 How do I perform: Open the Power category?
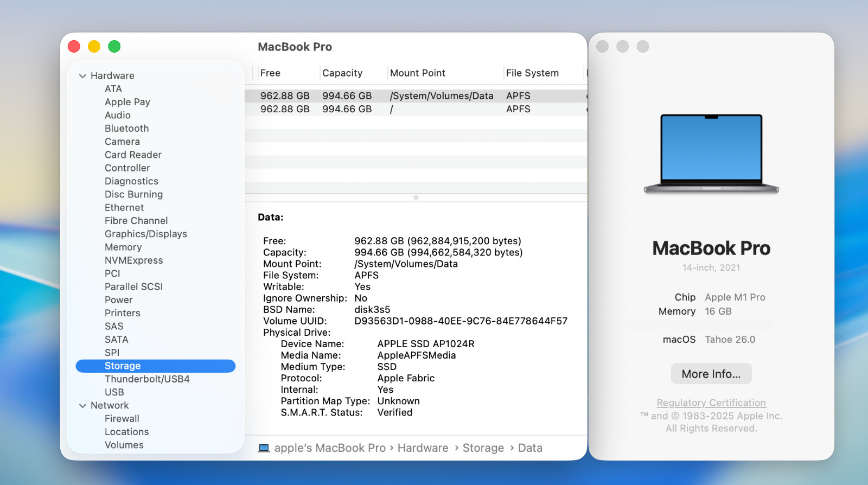click(x=119, y=300)
